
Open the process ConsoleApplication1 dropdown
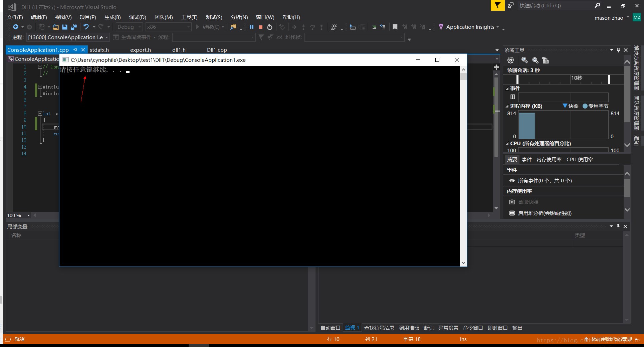[x=68, y=37]
